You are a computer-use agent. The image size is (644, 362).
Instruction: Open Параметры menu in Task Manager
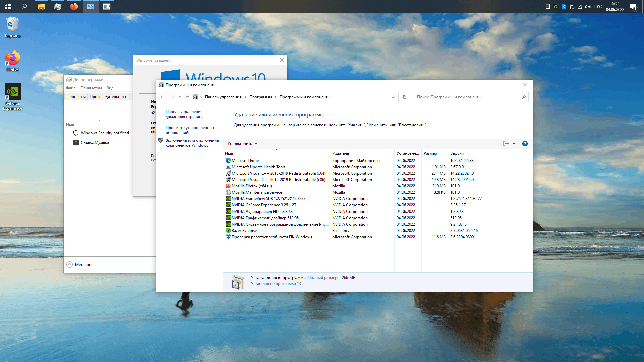pos(91,88)
